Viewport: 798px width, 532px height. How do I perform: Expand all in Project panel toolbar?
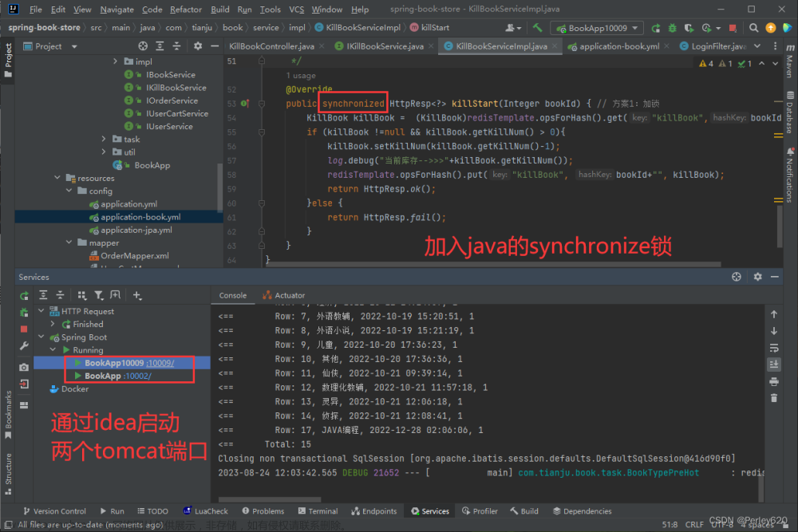(x=160, y=46)
